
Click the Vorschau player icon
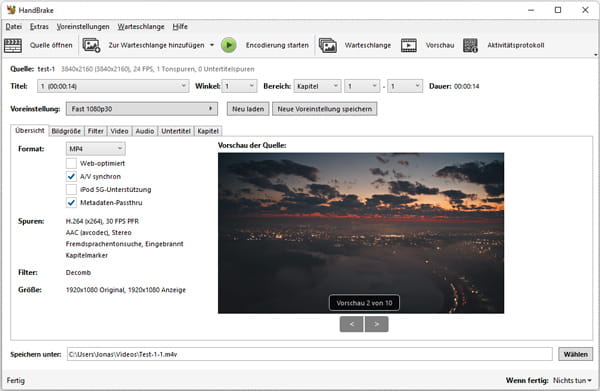pos(409,46)
